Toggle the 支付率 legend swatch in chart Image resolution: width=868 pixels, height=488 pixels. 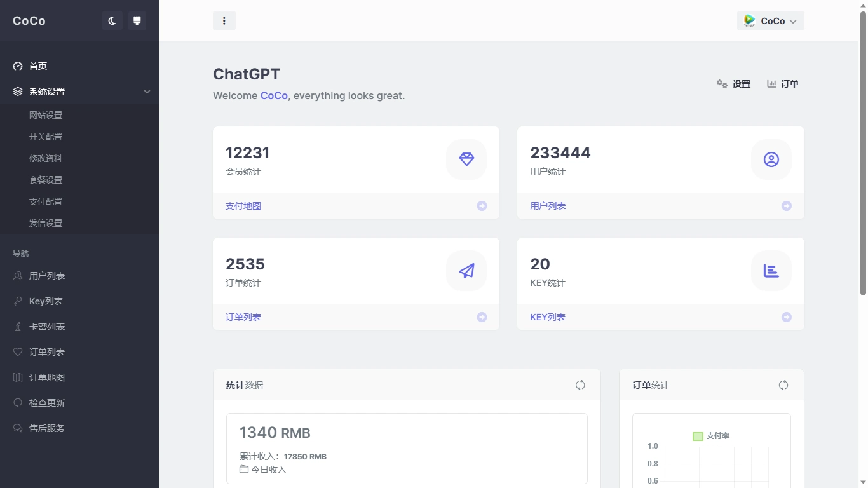[698, 437]
